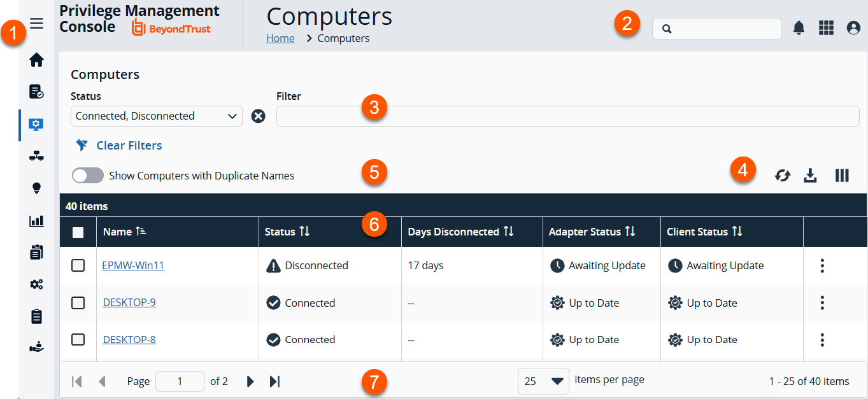Change the items per page dropdown
This screenshot has width=868, height=399.
point(543,381)
